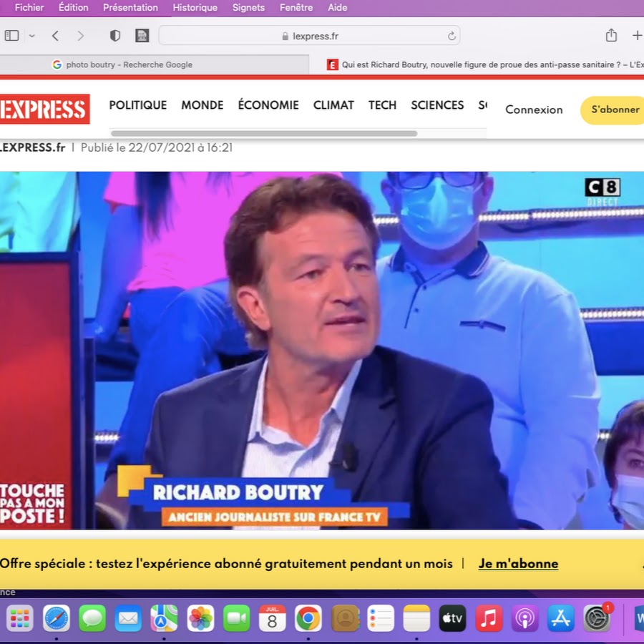The height and width of the screenshot is (644, 644).
Task: Open Notes from the Dock
Action: 416,618
